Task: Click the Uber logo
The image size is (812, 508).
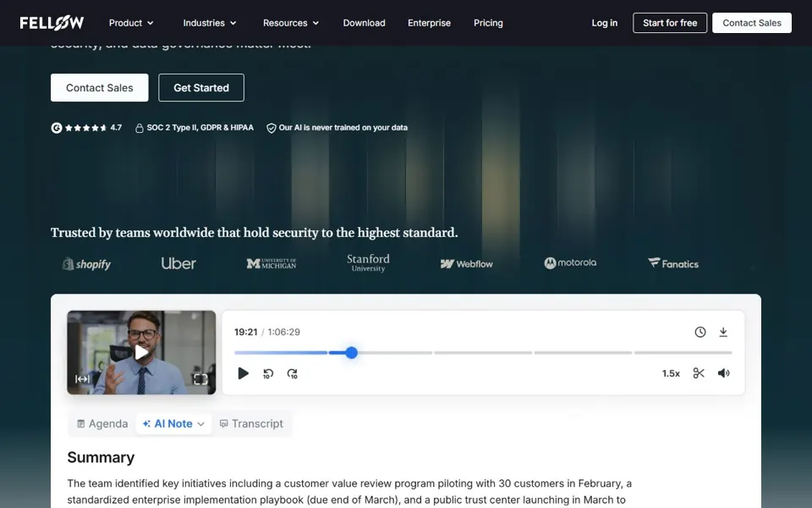Action: tap(178, 263)
